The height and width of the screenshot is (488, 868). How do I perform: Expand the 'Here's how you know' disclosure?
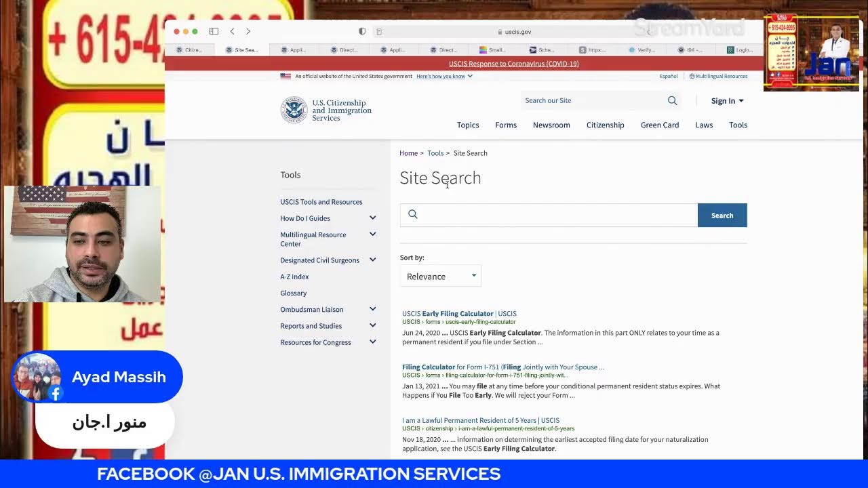tap(444, 77)
